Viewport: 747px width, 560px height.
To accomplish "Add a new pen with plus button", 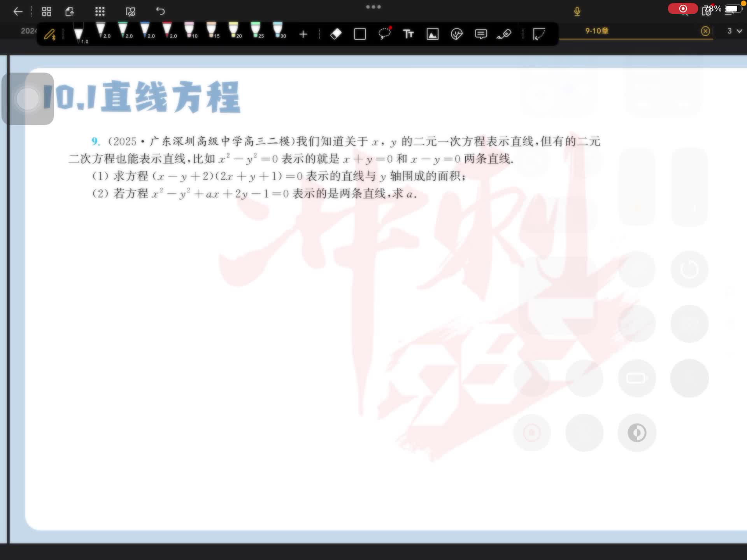I will (303, 34).
